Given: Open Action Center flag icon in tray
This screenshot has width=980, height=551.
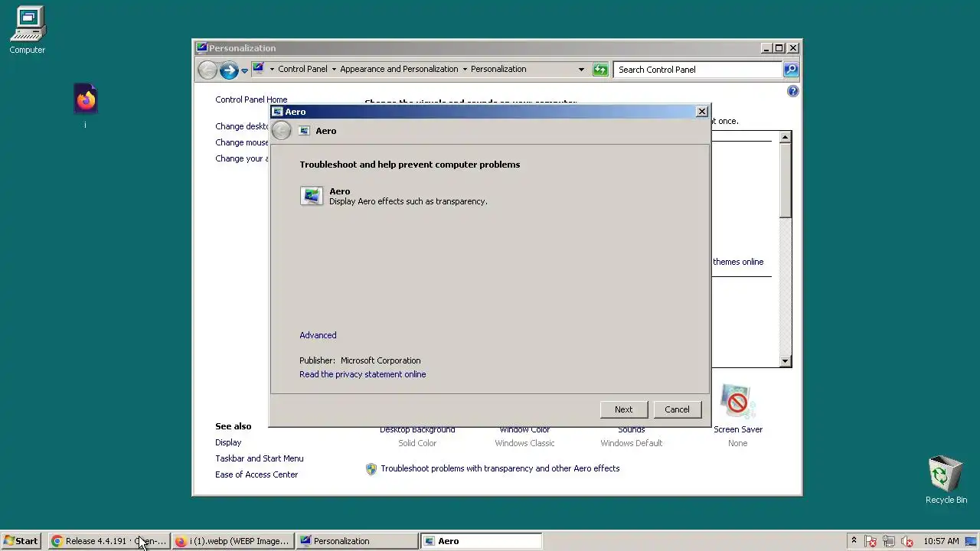Looking at the screenshot, I should tap(871, 541).
